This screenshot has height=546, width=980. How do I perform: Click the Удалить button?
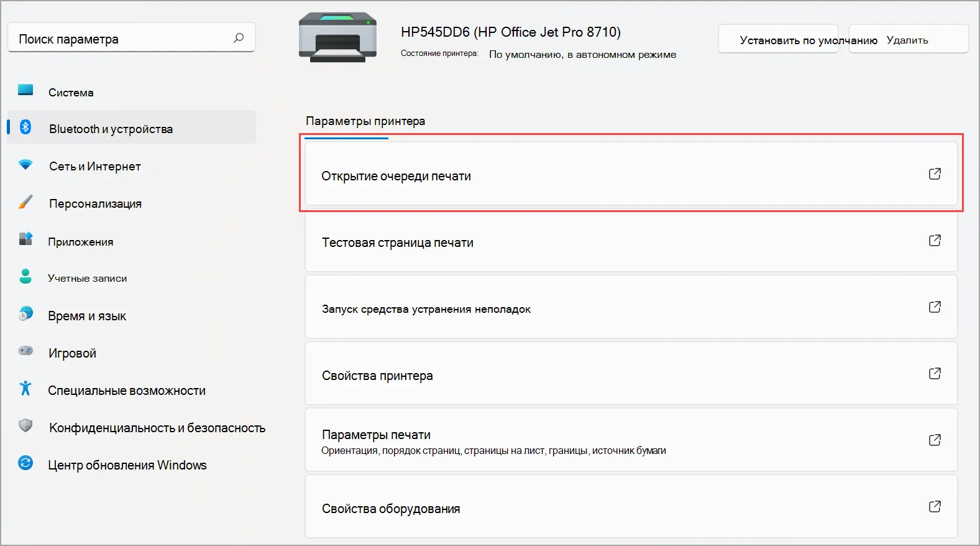[x=909, y=39]
